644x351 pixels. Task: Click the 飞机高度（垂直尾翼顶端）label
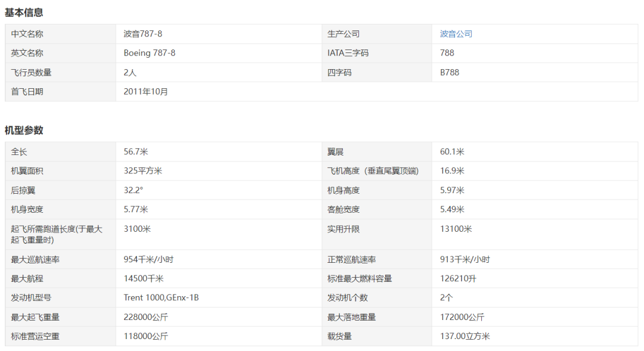click(373, 171)
